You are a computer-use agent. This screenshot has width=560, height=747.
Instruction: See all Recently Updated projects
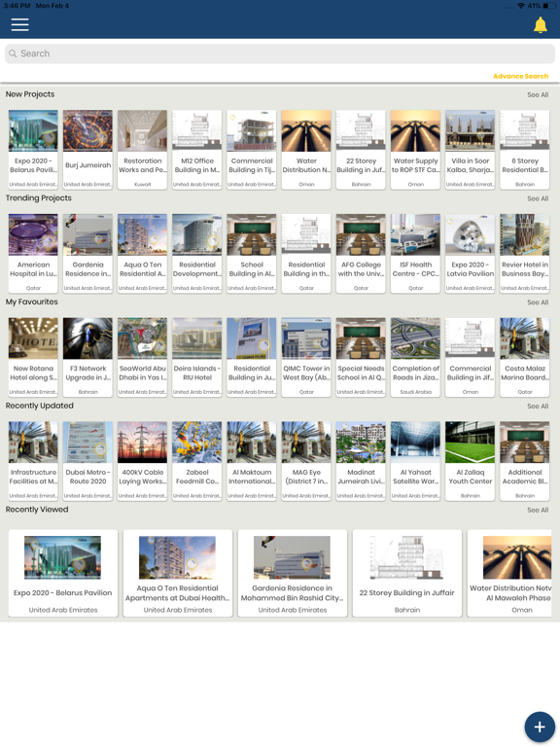[x=538, y=407]
